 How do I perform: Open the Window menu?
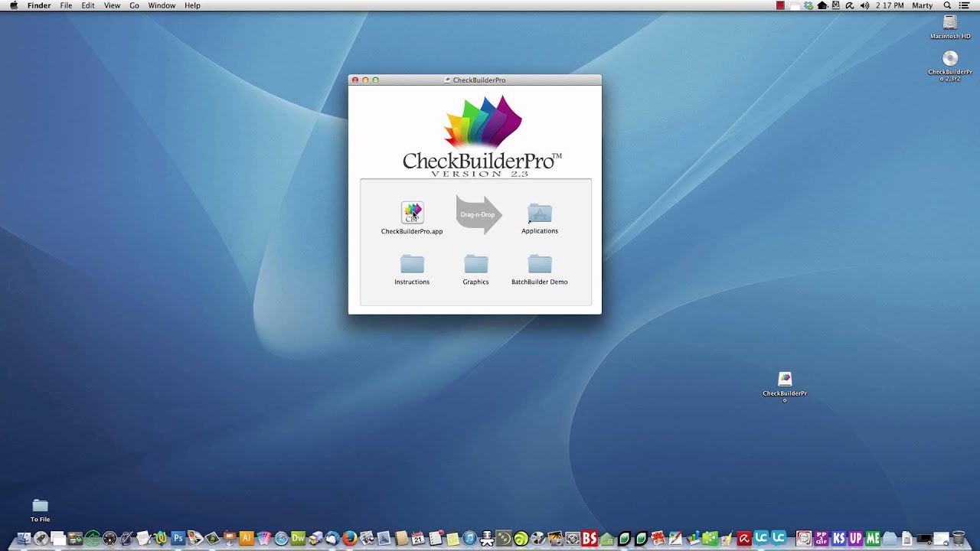click(162, 5)
